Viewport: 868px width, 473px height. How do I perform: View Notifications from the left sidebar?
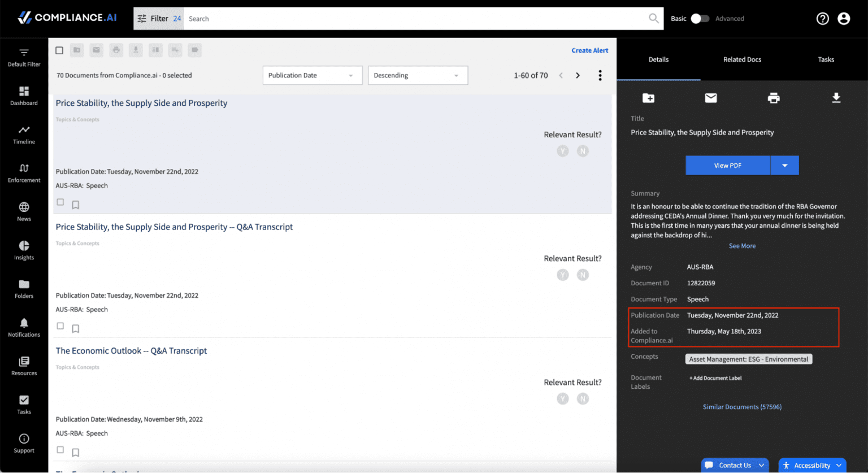[x=24, y=327]
